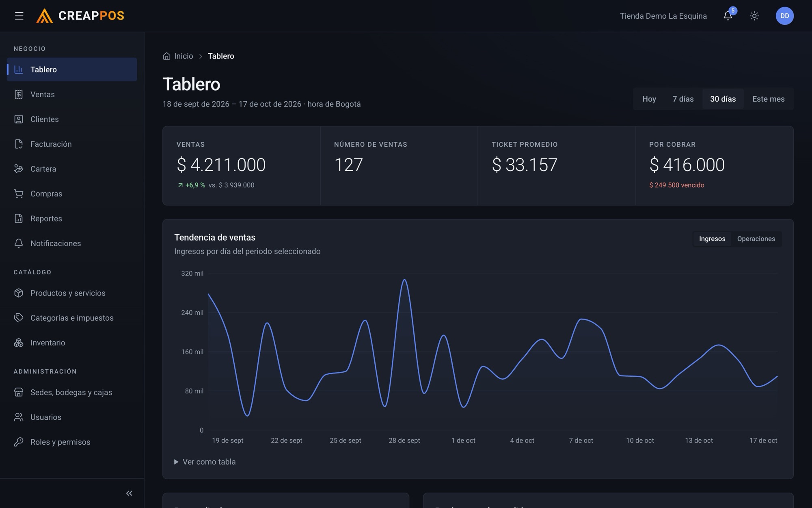
Task: Collapse the sidebar with double chevron
Action: pos(129,493)
